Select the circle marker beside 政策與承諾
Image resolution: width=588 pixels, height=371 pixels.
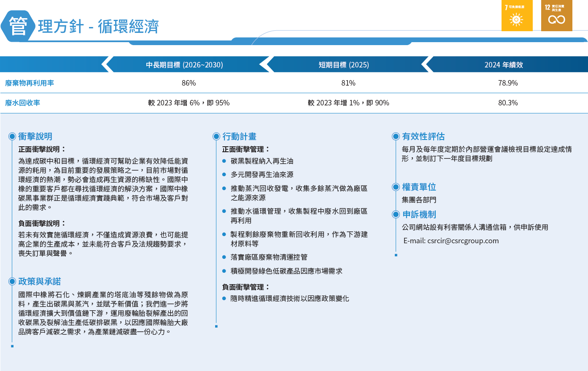(x=12, y=282)
